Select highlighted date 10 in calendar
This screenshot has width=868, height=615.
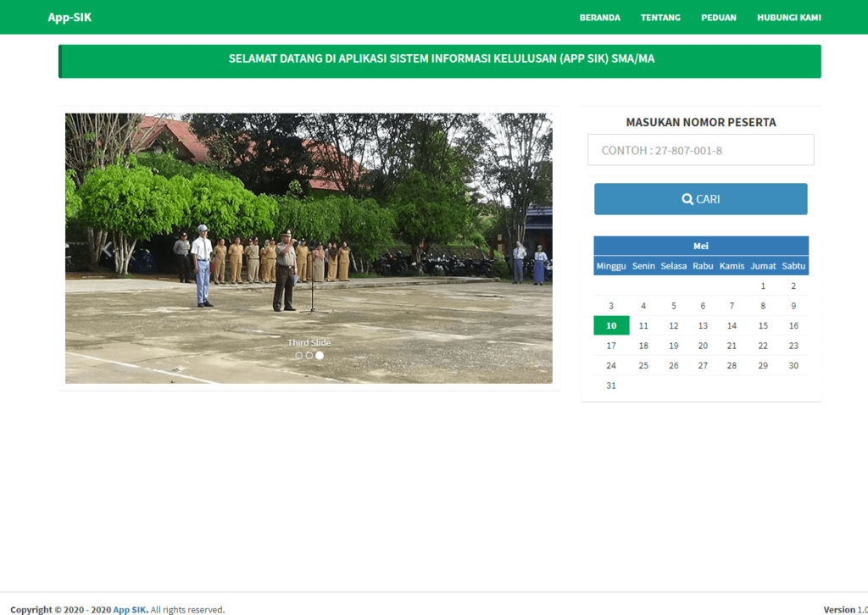click(610, 326)
